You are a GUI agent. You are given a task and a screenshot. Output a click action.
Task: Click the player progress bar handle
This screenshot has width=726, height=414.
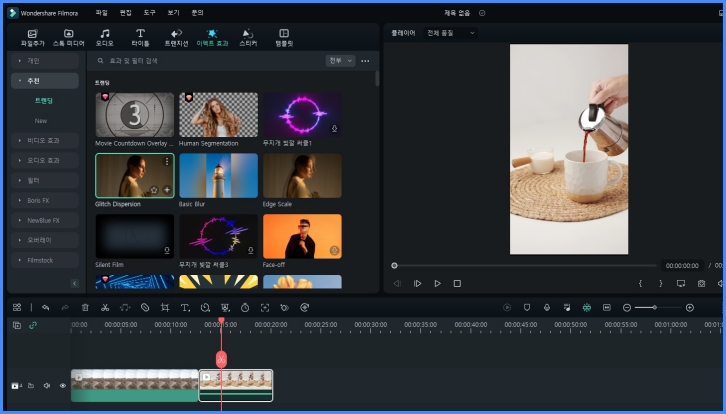[x=394, y=265]
